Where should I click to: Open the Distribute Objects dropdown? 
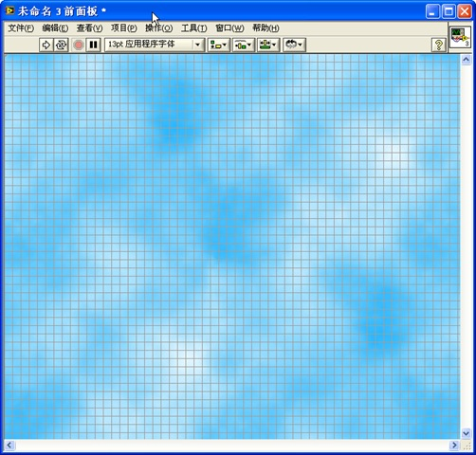click(x=244, y=45)
